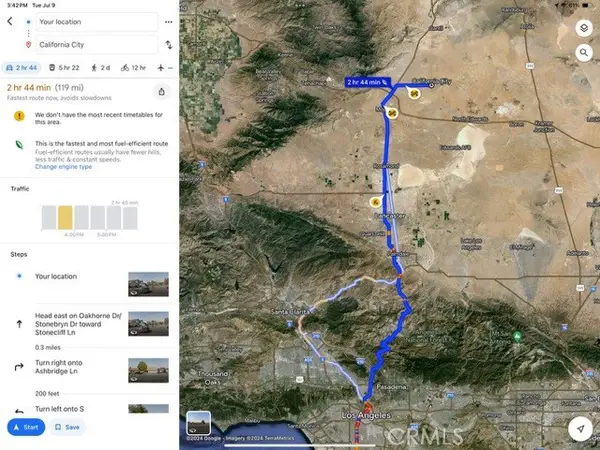The image size is (600, 450).
Task: Open the Street View thumbnail on map
Action: 198,423
